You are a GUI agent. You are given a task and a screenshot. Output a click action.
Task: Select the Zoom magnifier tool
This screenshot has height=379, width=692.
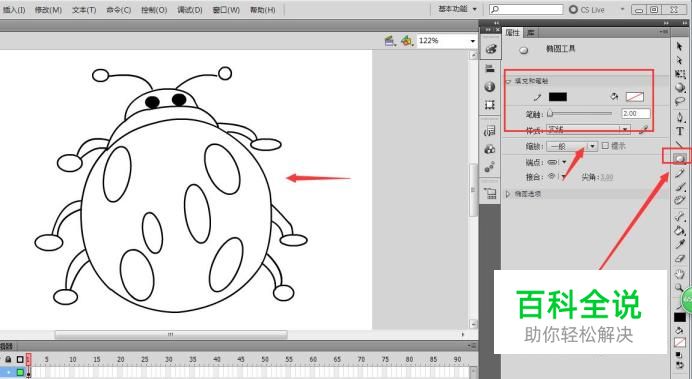click(x=679, y=288)
